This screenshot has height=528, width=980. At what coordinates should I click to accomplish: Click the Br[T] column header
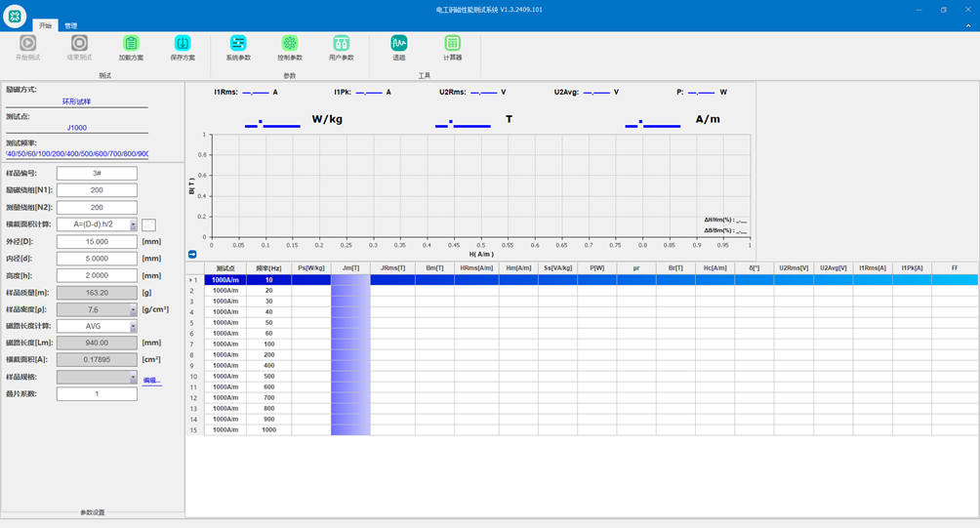pyautogui.click(x=675, y=268)
